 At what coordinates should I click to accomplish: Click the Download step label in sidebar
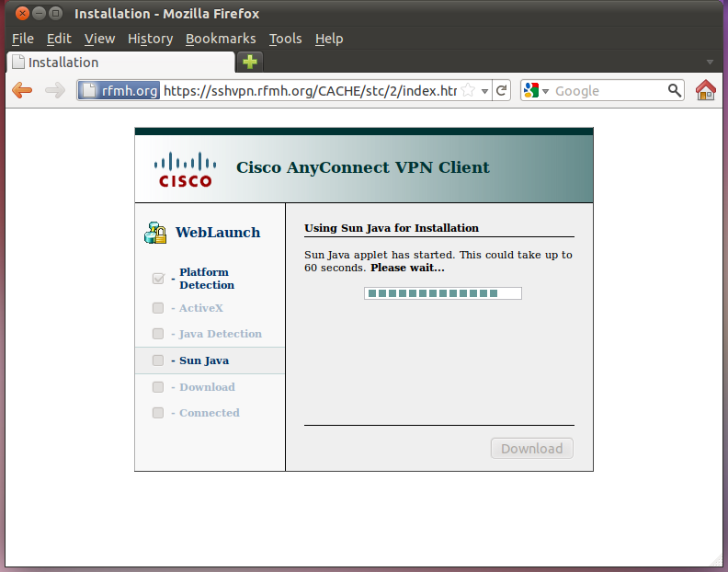207,387
